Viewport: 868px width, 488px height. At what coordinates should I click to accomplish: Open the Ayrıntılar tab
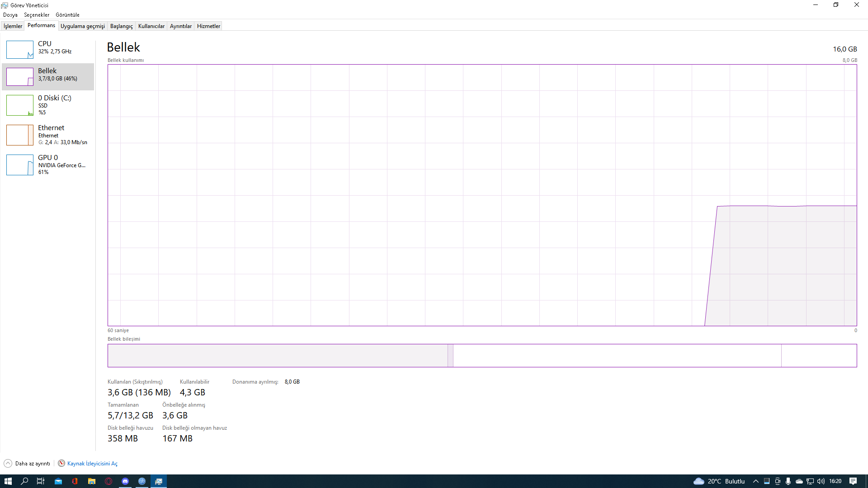coord(180,26)
